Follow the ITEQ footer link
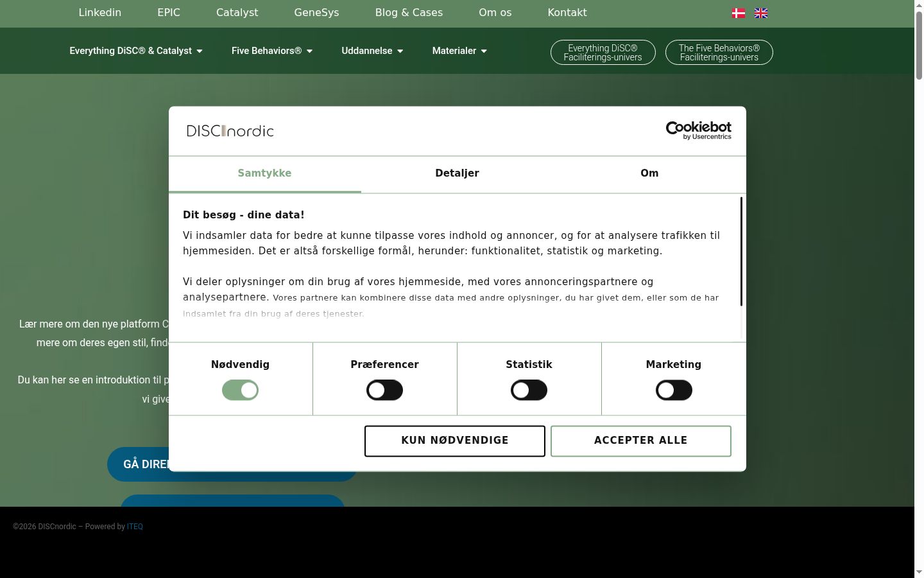This screenshot has height=578, width=924. 135,527
